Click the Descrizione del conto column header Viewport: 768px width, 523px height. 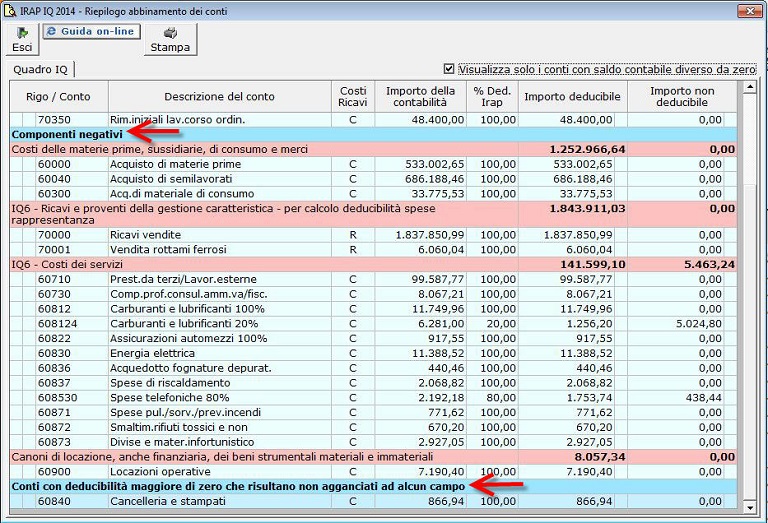tap(219, 96)
